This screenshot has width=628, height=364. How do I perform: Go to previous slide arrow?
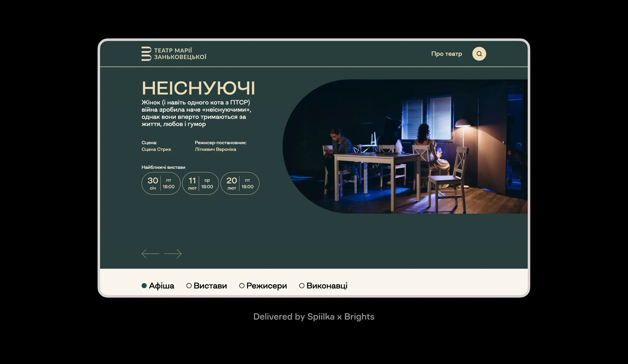point(151,254)
